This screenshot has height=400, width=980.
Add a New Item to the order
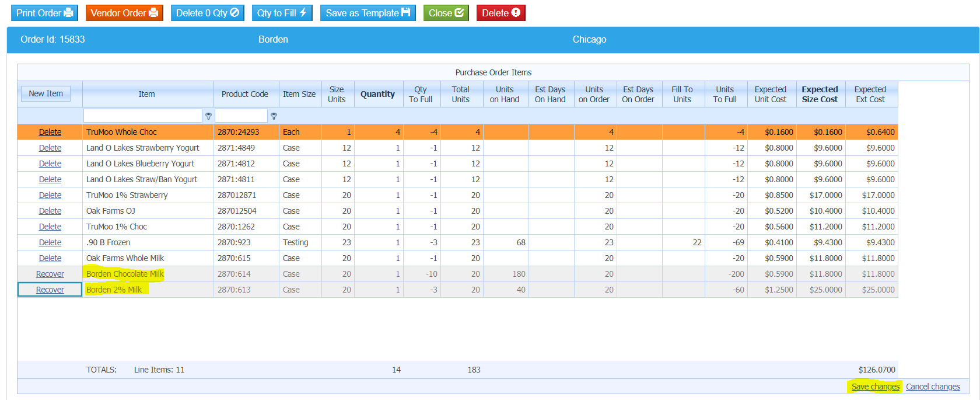(x=45, y=93)
